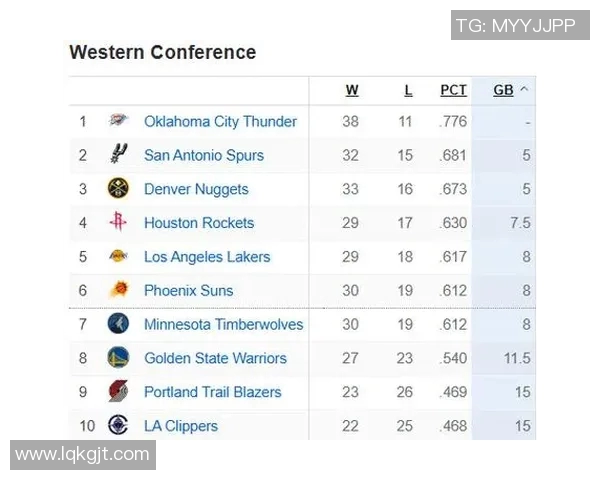This screenshot has width=600, height=480.
Task: Sort standings by GB column arrow
Action: pyautogui.click(x=525, y=90)
